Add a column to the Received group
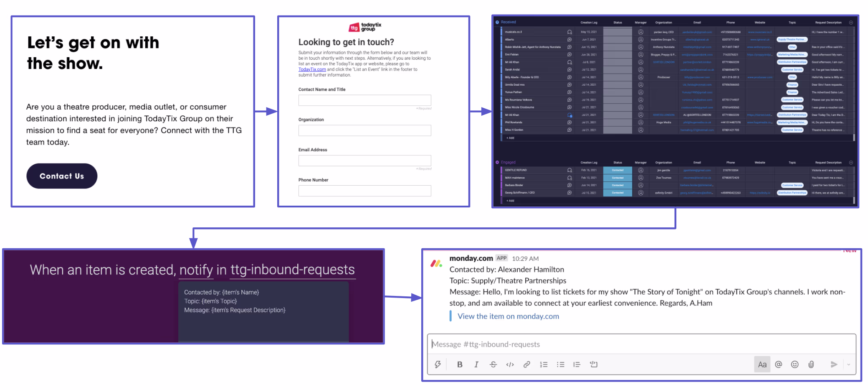 tap(851, 23)
